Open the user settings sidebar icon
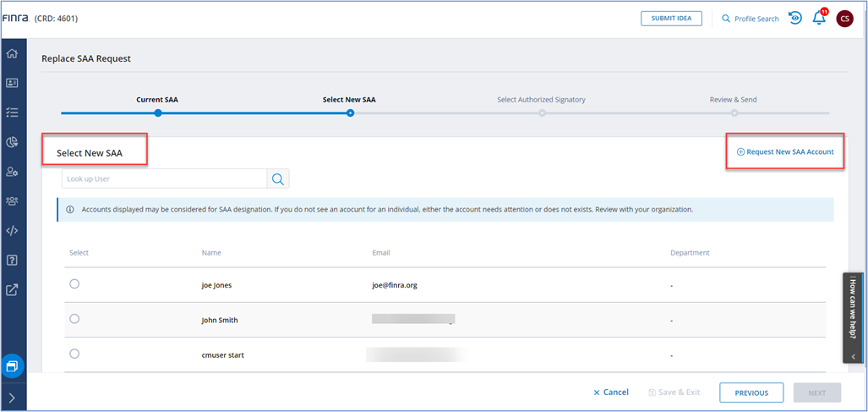Viewport: 868px width, 412px height. [x=13, y=172]
